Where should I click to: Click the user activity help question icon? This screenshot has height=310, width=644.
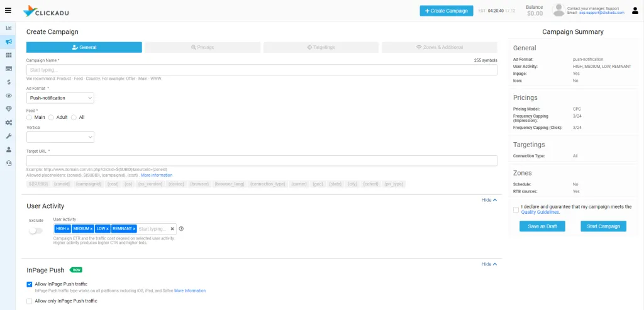181,229
